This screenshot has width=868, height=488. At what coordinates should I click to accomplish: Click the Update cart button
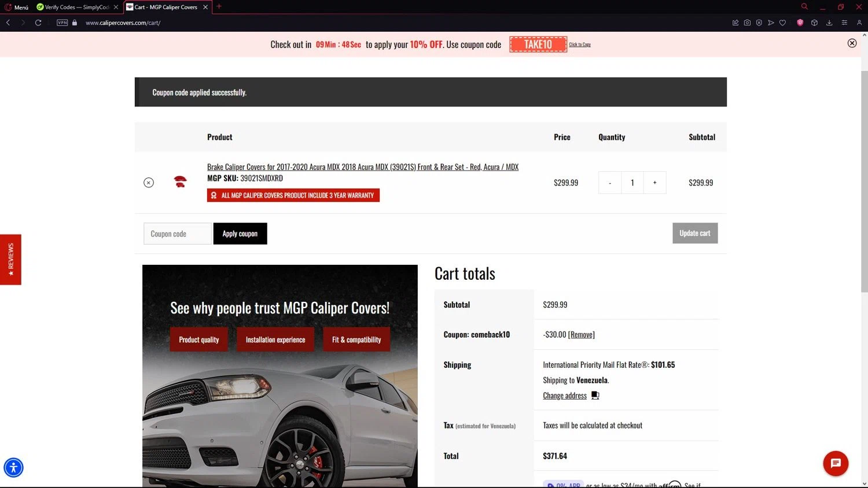coord(695,233)
